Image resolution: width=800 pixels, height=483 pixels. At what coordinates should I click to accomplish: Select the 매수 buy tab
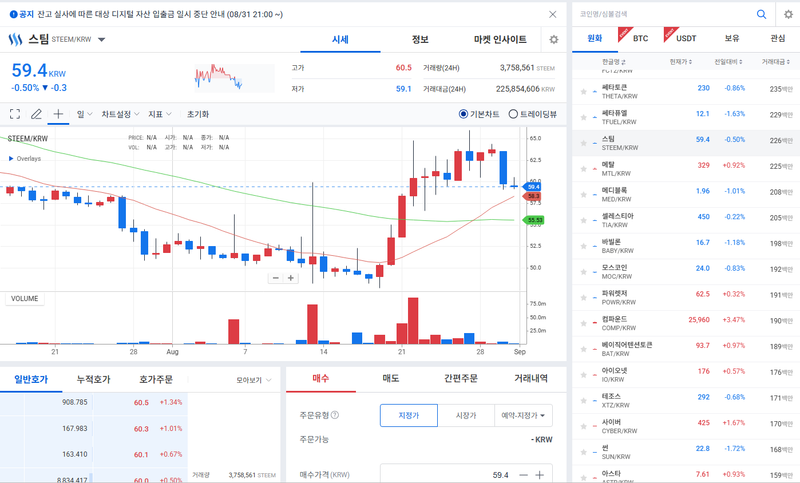[x=321, y=378]
